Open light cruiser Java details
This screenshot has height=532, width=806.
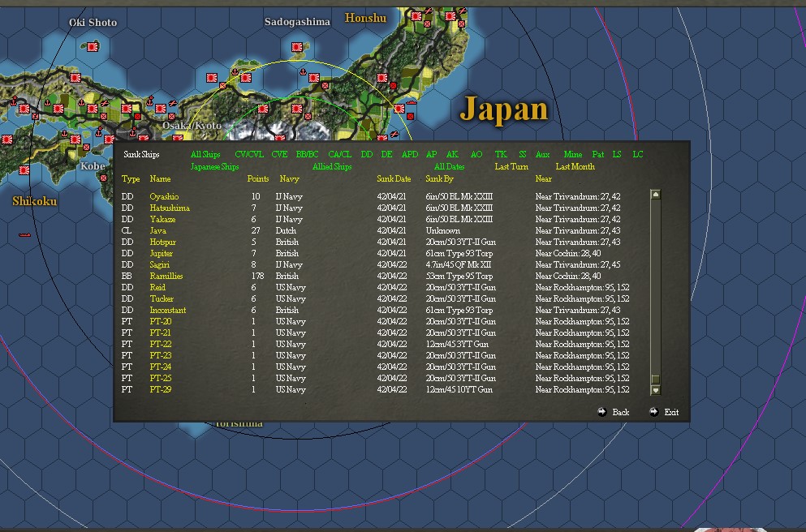(157, 230)
